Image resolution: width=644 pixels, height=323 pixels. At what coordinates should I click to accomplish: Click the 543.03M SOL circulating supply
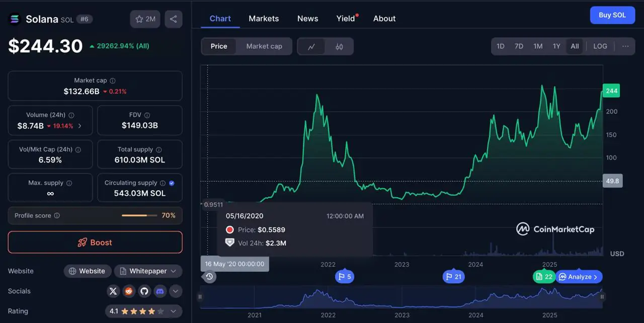tap(140, 193)
